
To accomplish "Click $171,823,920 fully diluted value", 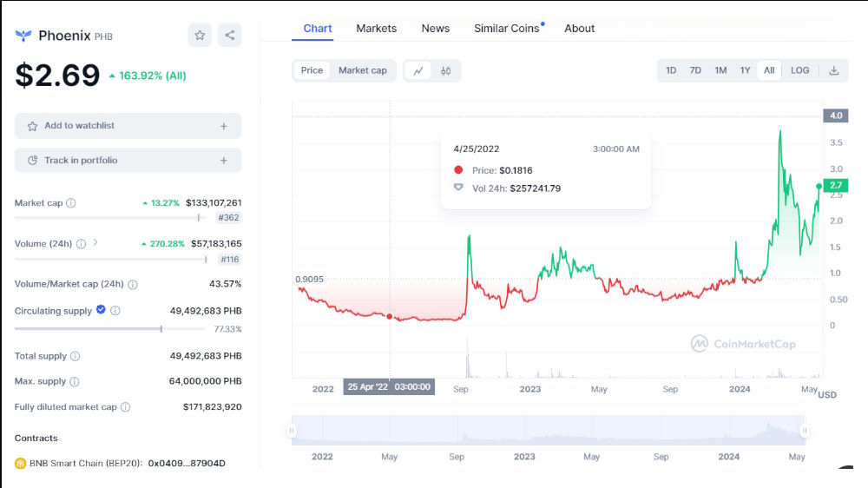I will tap(213, 407).
